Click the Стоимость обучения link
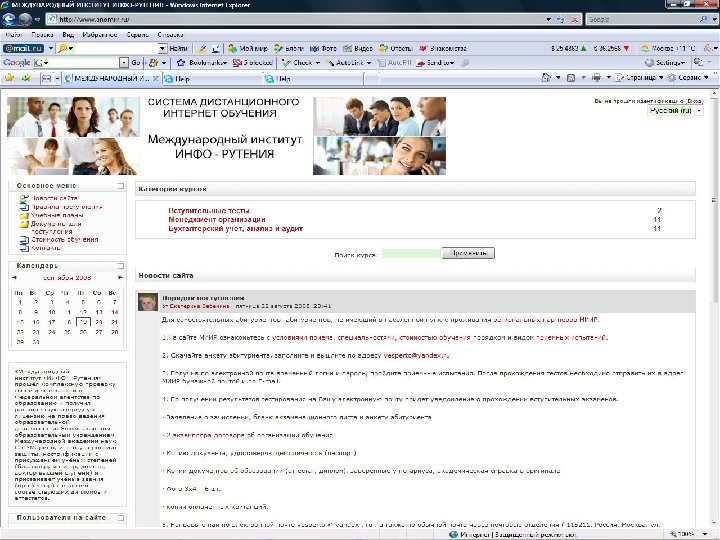The width and height of the screenshot is (720, 540). point(65,240)
